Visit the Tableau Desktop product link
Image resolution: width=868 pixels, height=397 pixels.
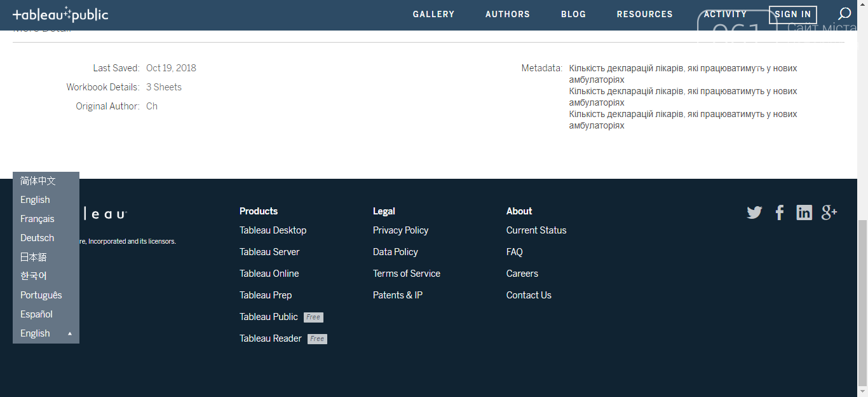273,230
